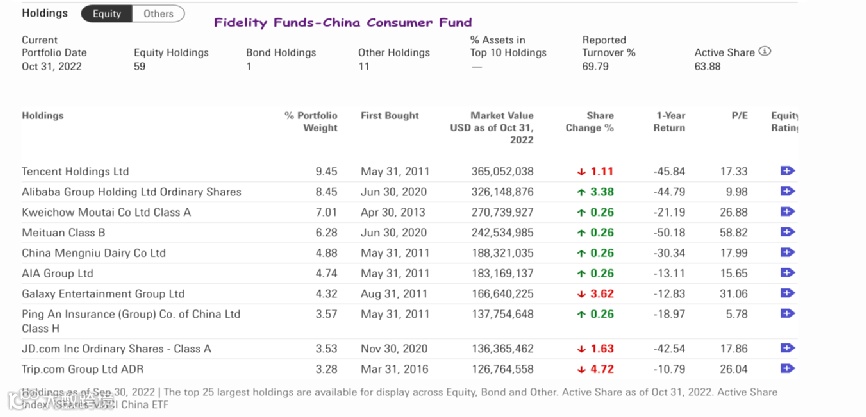866x417 pixels.
Task: Sort by % Portfolio Weight column header
Action: pyautogui.click(x=311, y=121)
